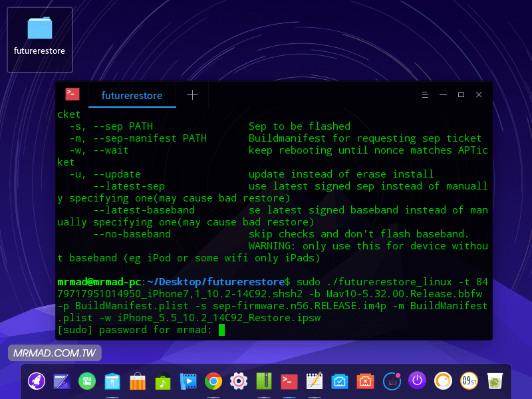Click the Deepin Music icon in dock
Viewport: 532px width, 399px height.
coord(163,380)
